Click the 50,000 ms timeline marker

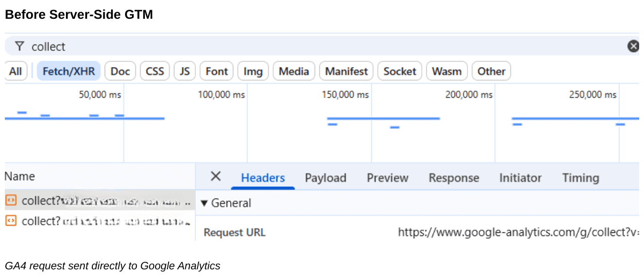[x=100, y=95]
